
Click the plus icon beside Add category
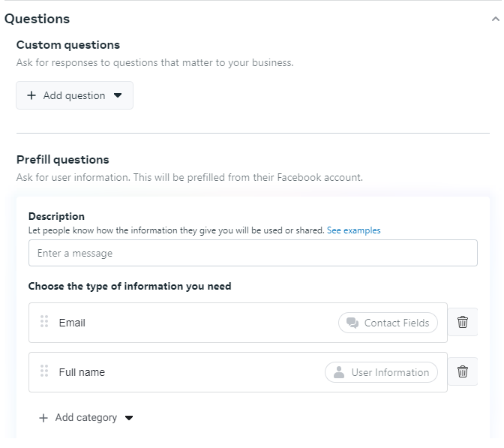pyautogui.click(x=43, y=418)
